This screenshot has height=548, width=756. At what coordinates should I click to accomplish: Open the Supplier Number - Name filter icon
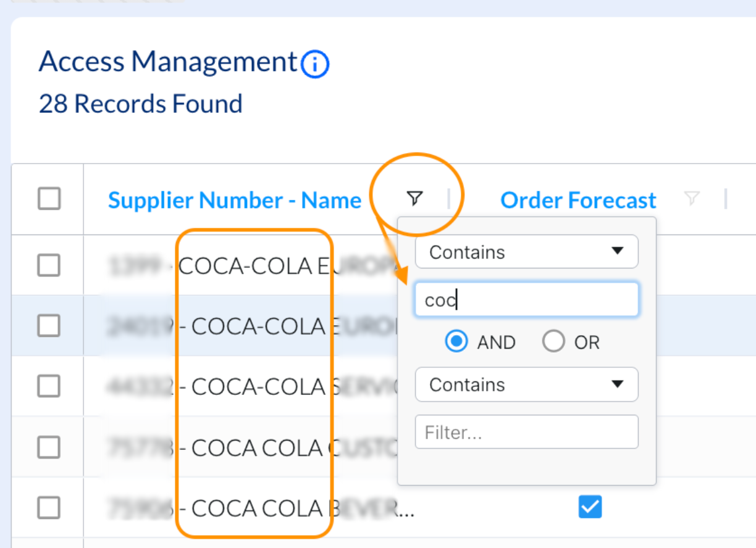[x=415, y=198]
